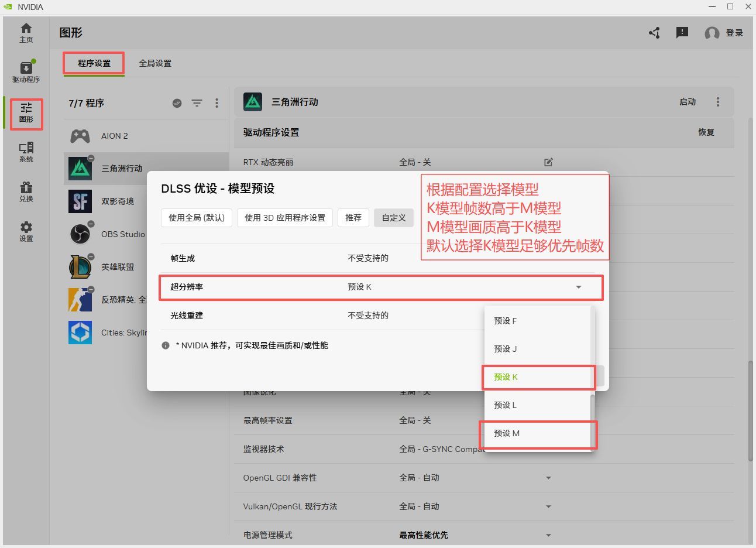The width and height of the screenshot is (756, 548).
Task: Click the 反恐精英 Counter-Strike icon
Action: 80,300
